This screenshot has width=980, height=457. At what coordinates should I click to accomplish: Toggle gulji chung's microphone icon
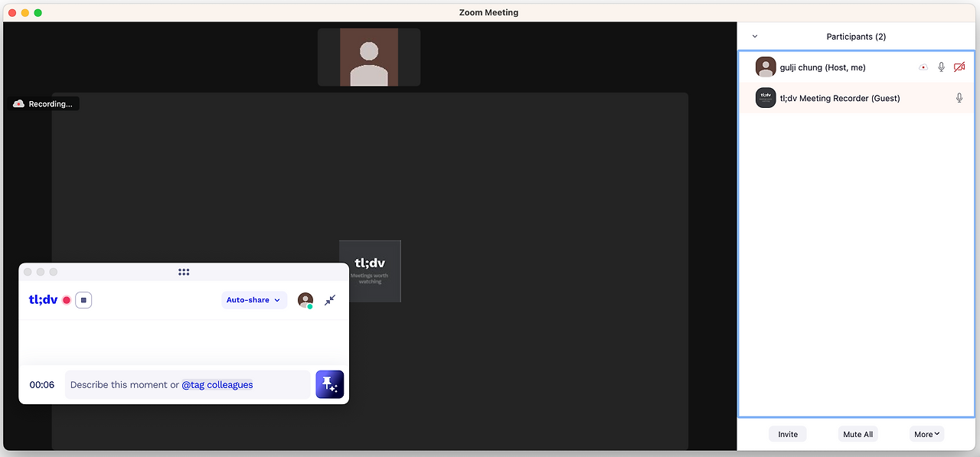click(942, 67)
